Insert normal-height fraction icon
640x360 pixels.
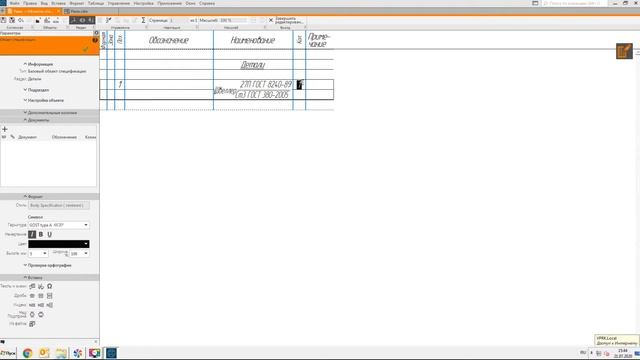[41, 296]
